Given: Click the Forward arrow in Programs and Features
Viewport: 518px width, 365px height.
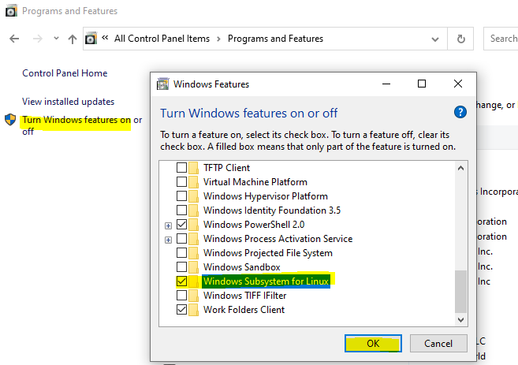Looking at the screenshot, I should 37,39.
